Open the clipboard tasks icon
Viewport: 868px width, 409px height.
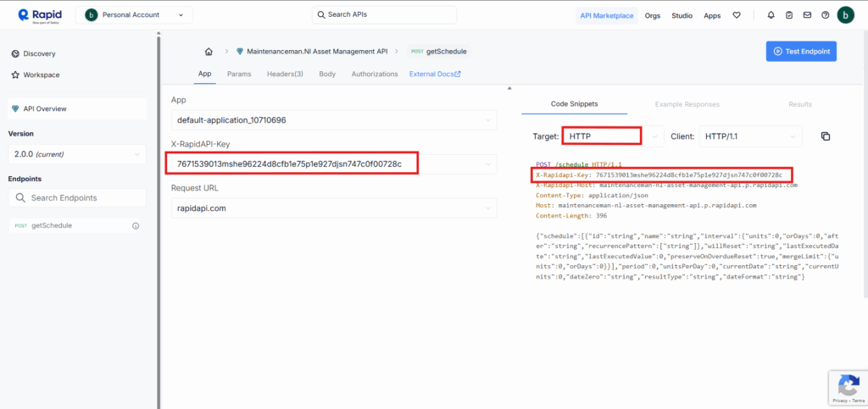pyautogui.click(x=789, y=15)
